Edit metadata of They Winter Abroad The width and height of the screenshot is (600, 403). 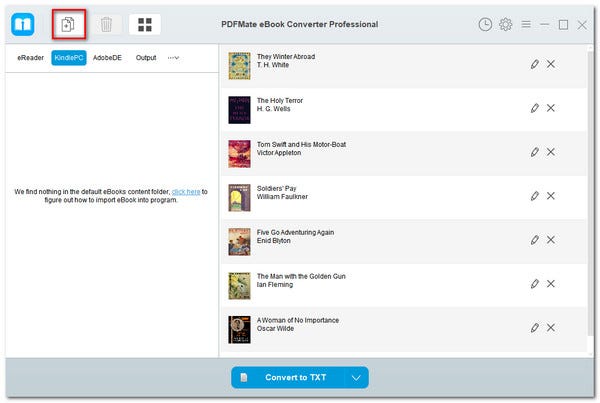pos(535,64)
